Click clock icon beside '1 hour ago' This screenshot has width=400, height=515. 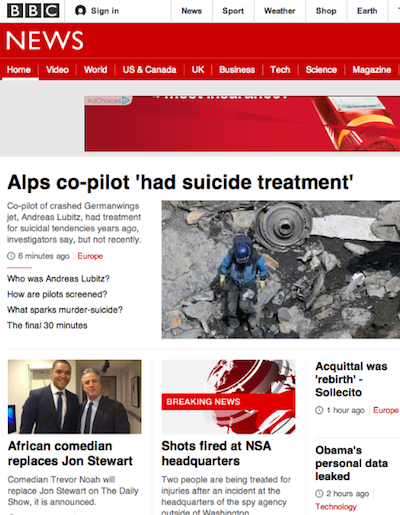[x=319, y=410]
